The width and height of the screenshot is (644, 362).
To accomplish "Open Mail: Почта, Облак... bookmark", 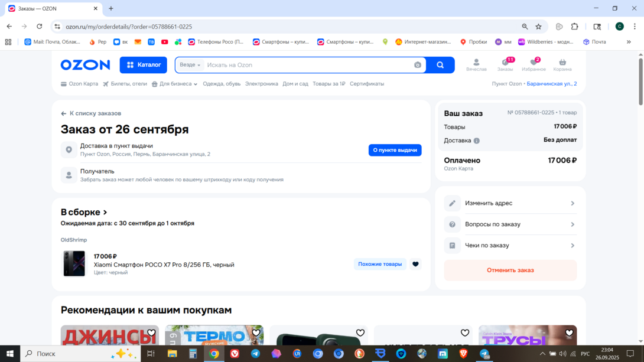I will 52,42.
